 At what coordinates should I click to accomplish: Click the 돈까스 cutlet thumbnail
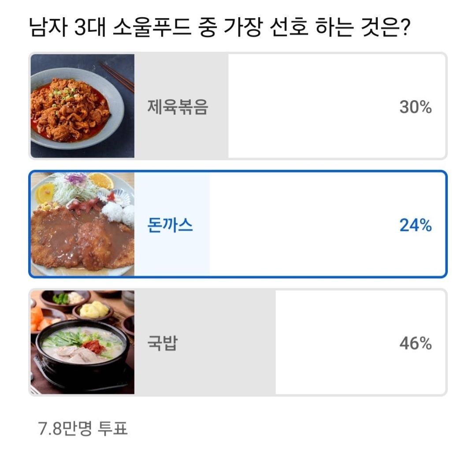coord(82,224)
